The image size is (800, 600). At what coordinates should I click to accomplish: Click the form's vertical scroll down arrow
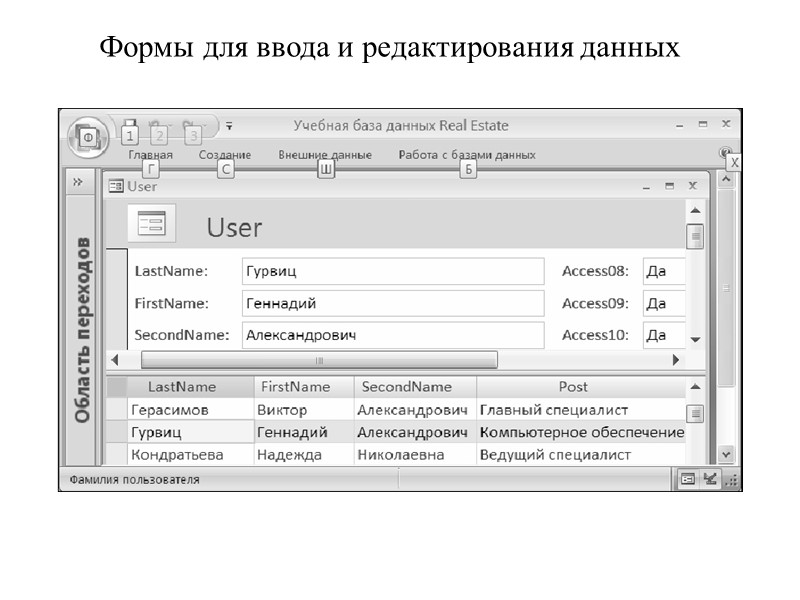click(x=695, y=340)
